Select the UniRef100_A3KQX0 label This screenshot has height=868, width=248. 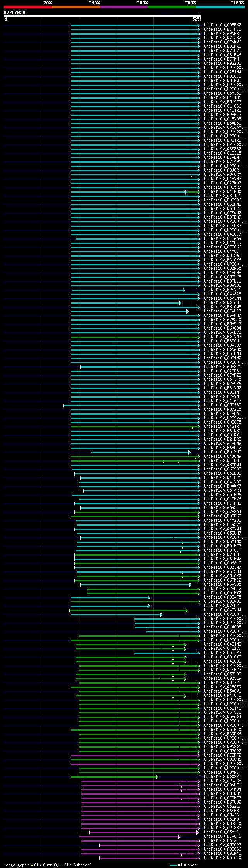(x=222, y=175)
